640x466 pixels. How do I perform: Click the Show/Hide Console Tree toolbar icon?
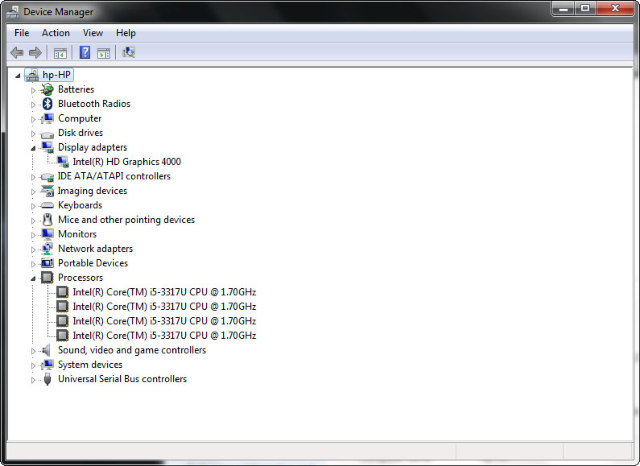click(x=60, y=52)
